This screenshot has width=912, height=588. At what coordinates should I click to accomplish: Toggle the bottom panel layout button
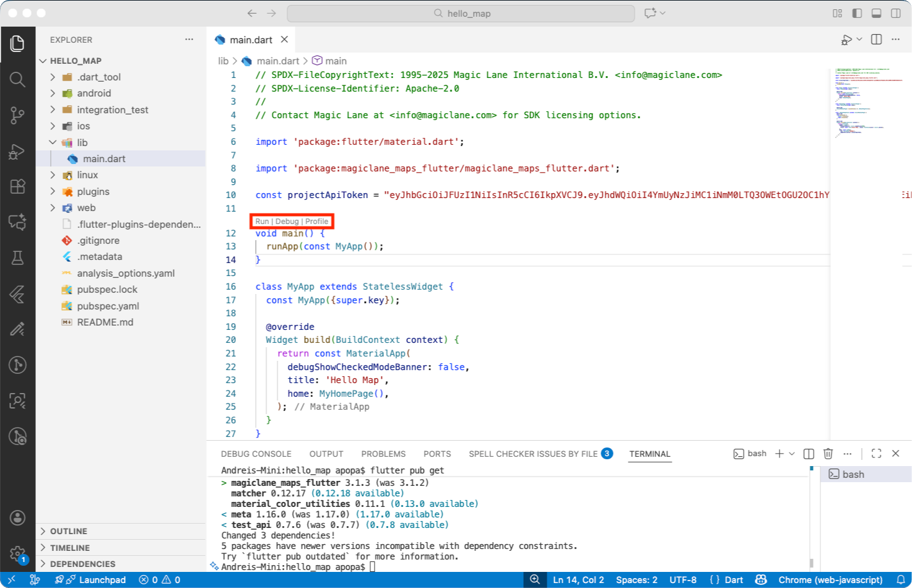pos(876,13)
